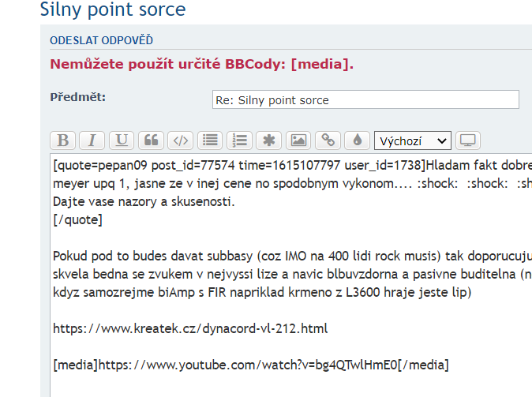
Task: Insert an image with picture icon
Action: (298, 140)
